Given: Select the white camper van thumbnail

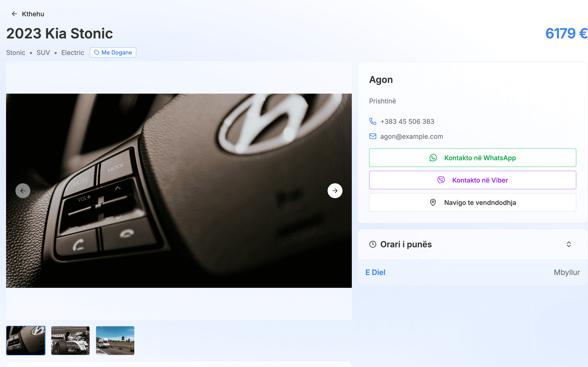Looking at the screenshot, I should 115,340.
